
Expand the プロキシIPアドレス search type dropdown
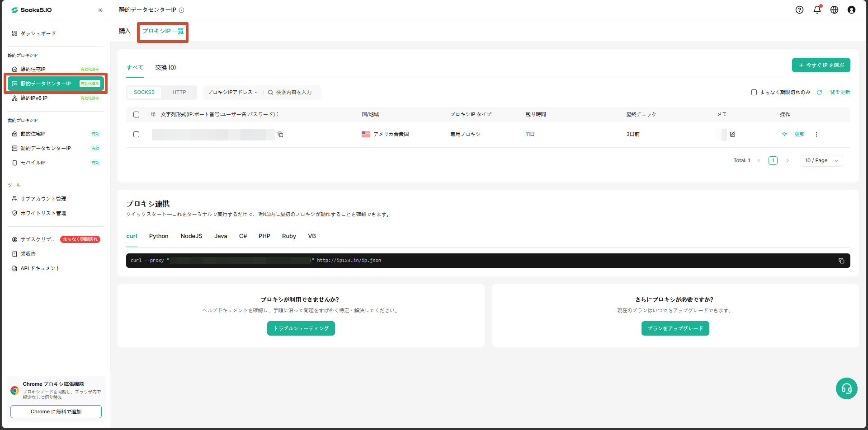(232, 92)
